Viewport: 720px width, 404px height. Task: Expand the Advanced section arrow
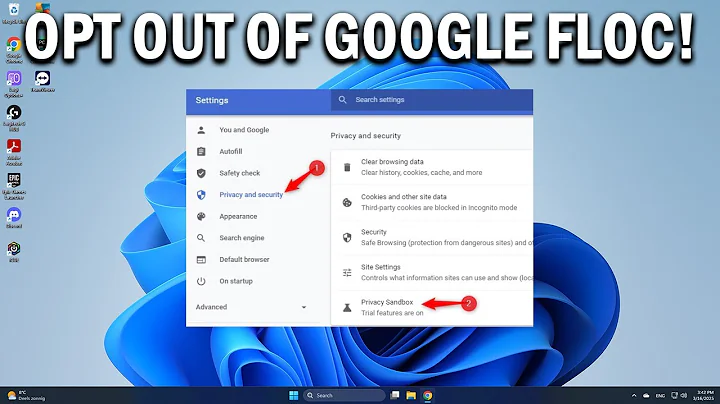pos(304,307)
